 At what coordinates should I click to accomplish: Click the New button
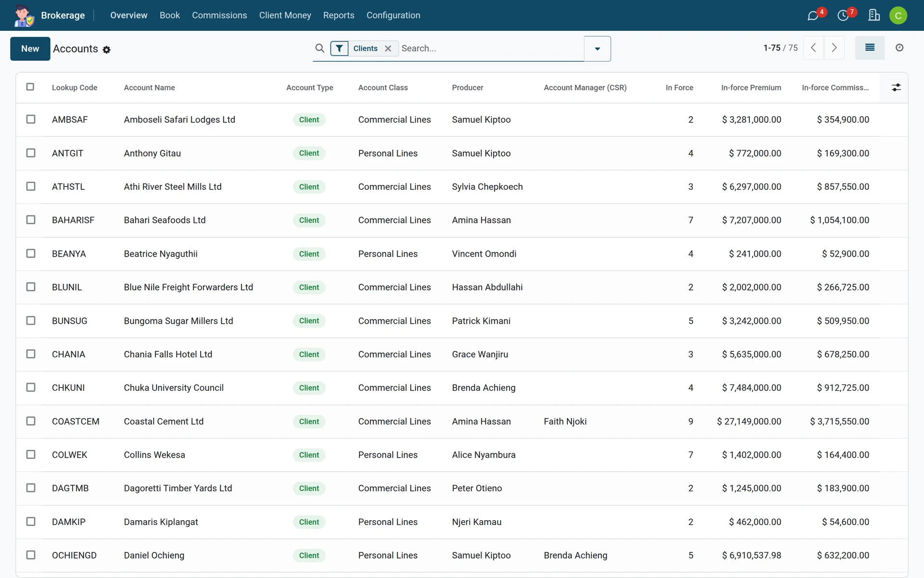coord(30,49)
